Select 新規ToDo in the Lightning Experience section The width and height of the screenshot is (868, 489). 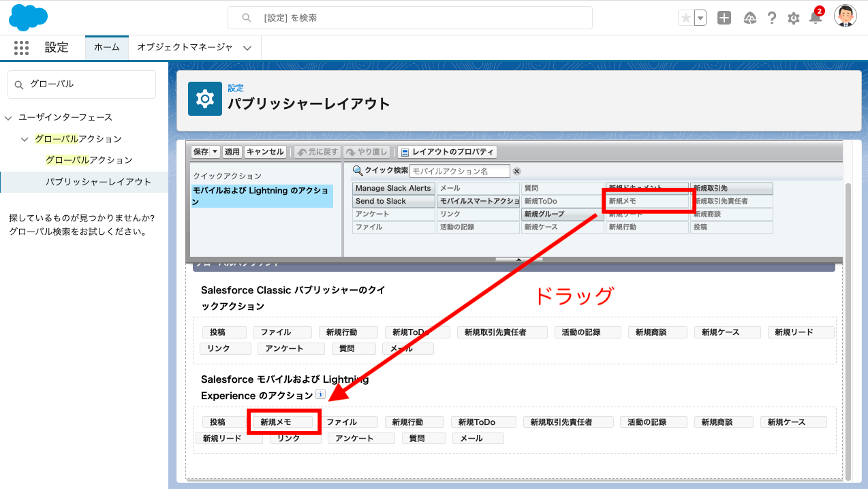483,422
